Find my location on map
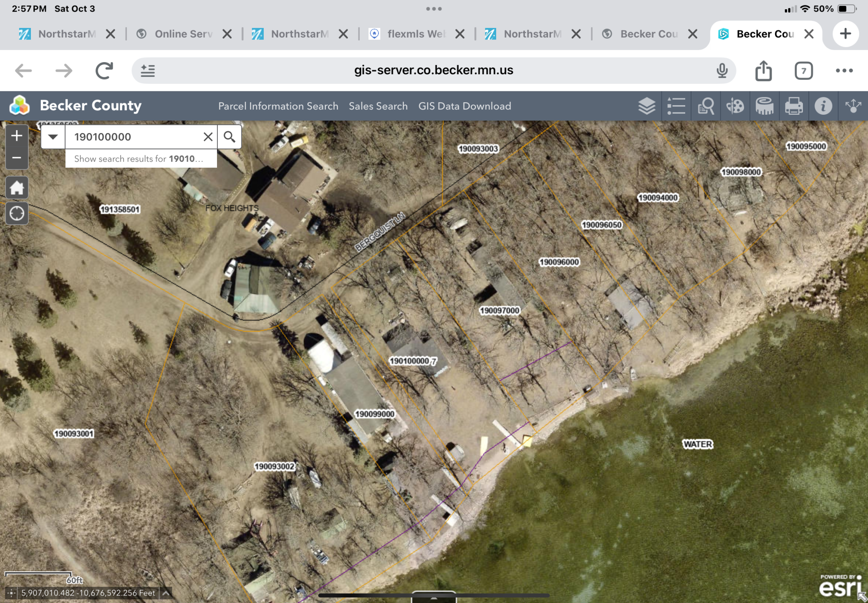 tap(17, 213)
